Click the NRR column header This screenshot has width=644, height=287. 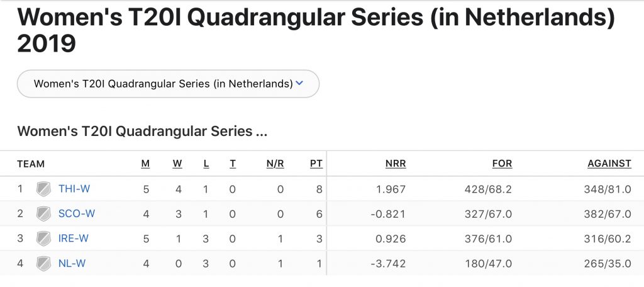click(396, 164)
